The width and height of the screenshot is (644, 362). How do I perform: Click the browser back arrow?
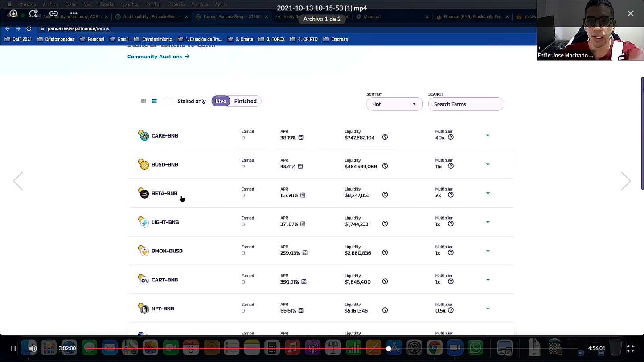pyautogui.click(x=7, y=28)
